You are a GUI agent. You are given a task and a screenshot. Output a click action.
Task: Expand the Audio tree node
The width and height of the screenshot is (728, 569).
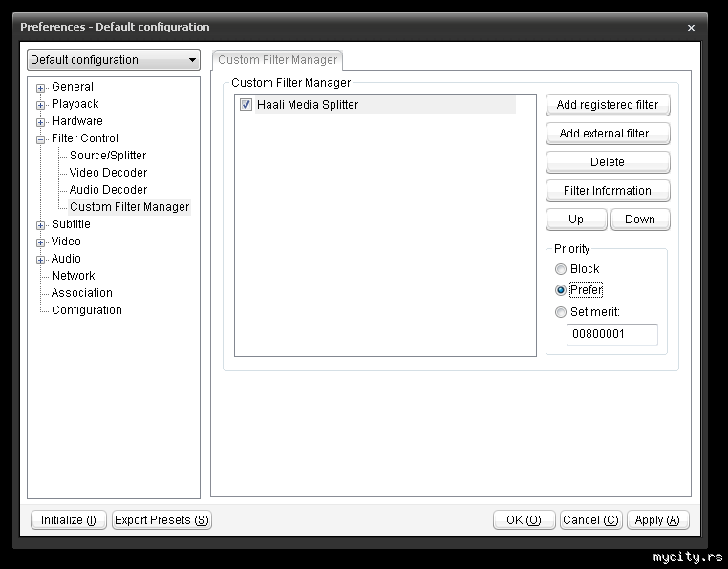click(41, 260)
